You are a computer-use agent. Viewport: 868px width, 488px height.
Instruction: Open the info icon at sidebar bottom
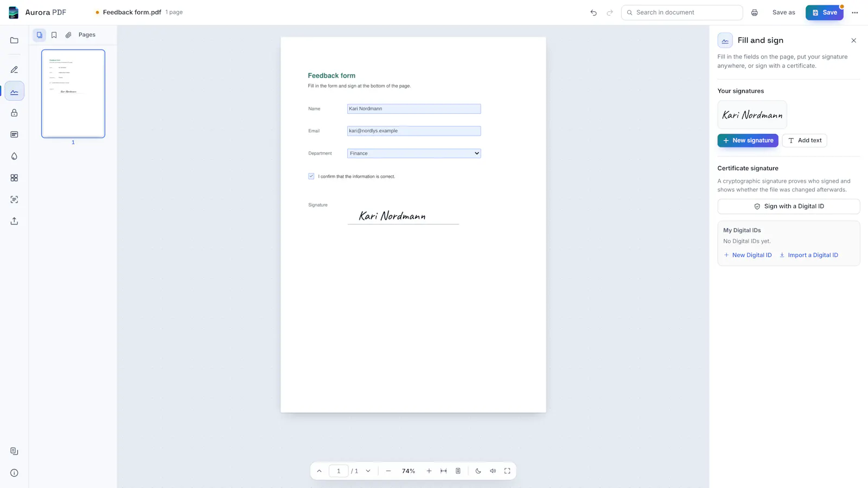tap(14, 473)
